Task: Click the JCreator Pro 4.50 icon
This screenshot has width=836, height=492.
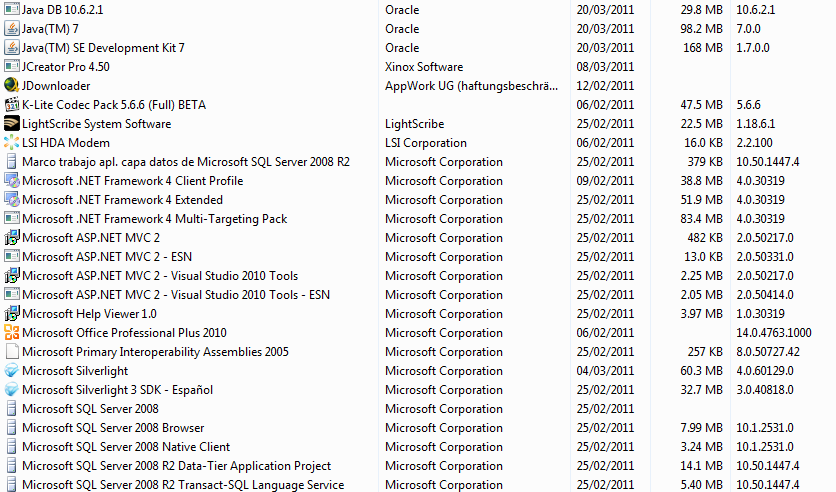Action: pyautogui.click(x=11, y=67)
